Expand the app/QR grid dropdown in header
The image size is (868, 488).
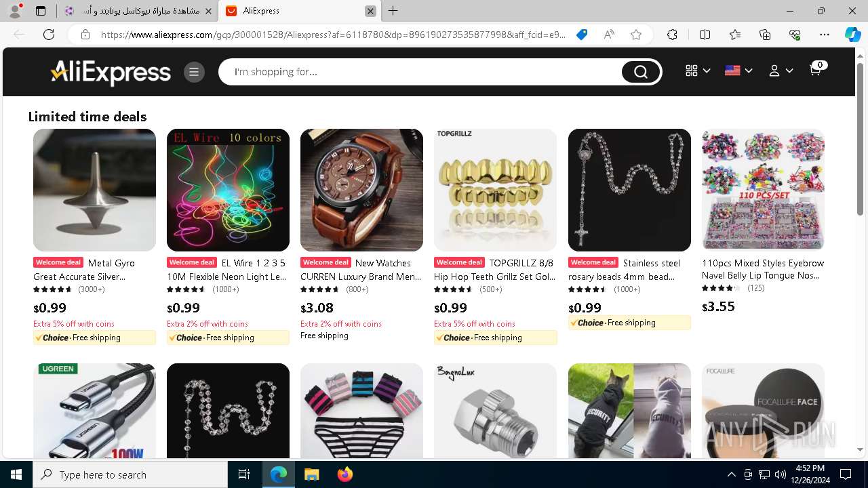tap(698, 70)
